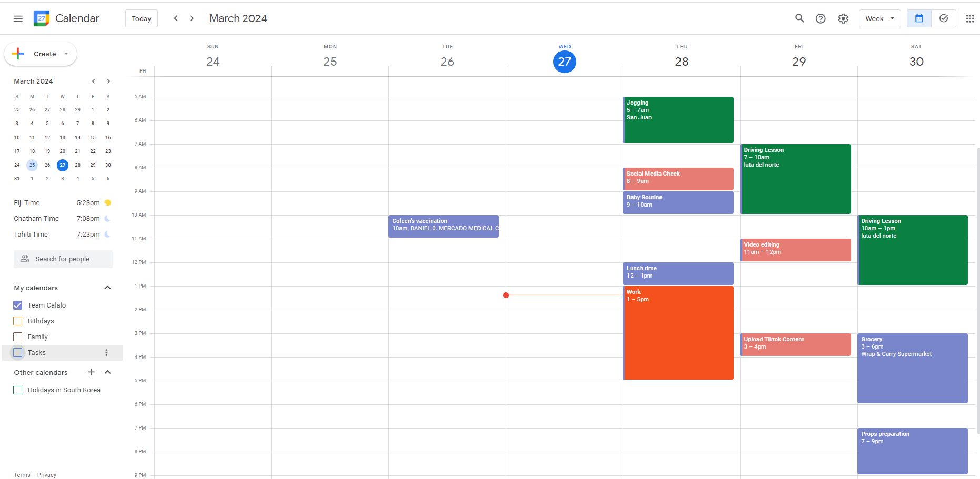Add other calendars plus icon
This screenshot has width=980, height=479.
pos(91,372)
